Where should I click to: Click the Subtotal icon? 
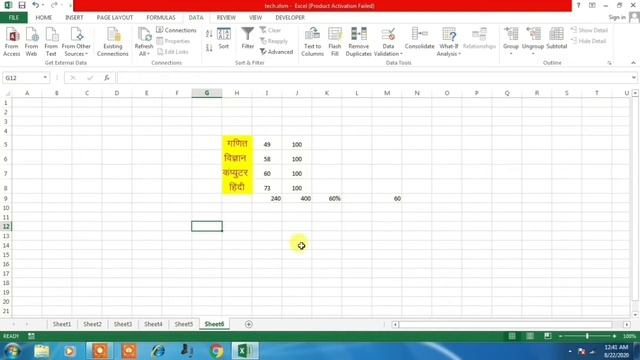click(556, 38)
